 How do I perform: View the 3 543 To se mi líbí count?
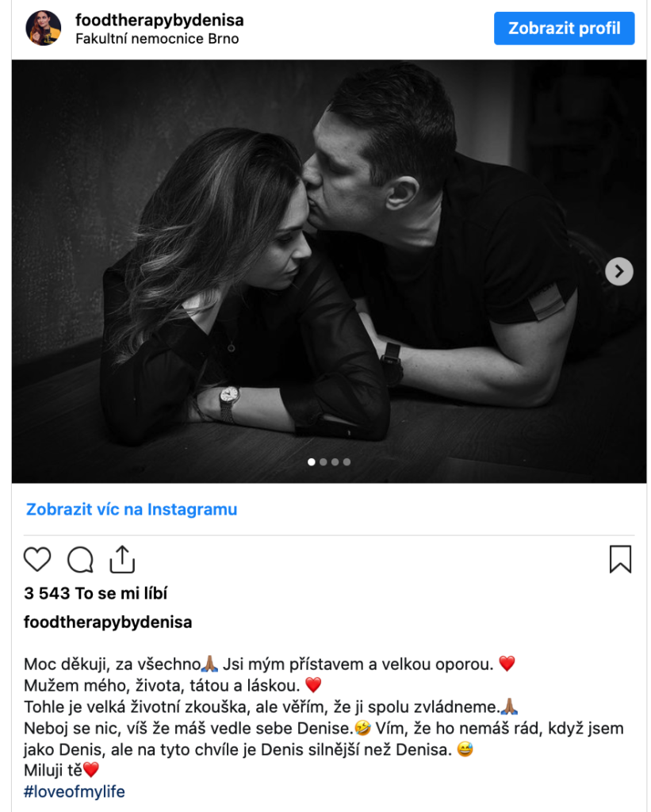click(96, 593)
